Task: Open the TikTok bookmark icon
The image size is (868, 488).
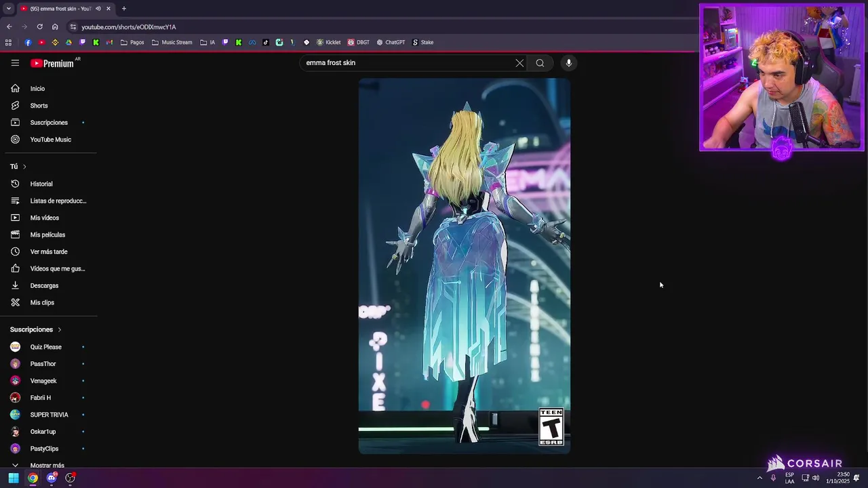Action: click(265, 42)
